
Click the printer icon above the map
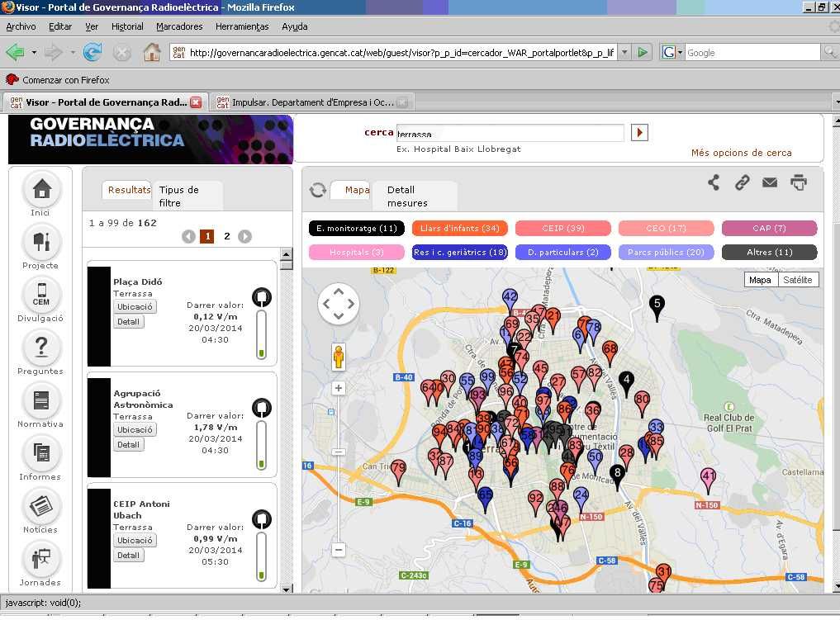(x=799, y=182)
